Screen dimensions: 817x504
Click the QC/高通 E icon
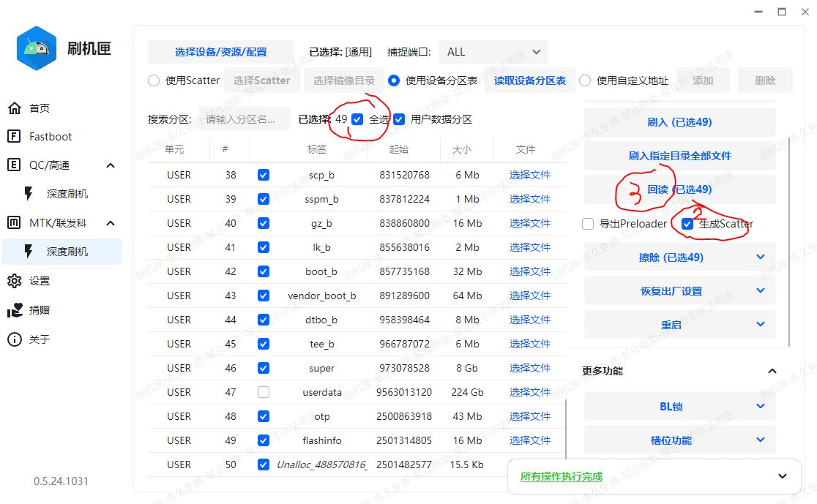pos(14,165)
